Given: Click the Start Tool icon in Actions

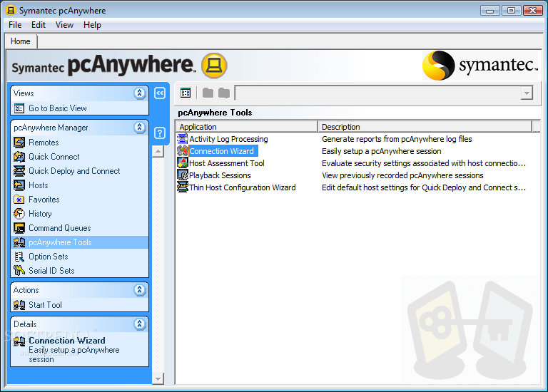Looking at the screenshot, I should (19, 305).
